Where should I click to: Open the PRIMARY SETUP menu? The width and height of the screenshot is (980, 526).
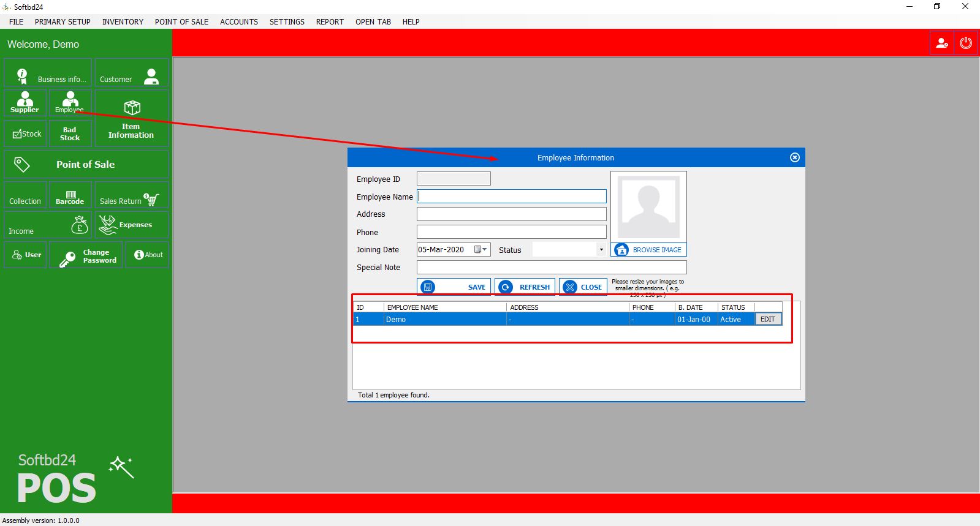click(x=63, y=21)
